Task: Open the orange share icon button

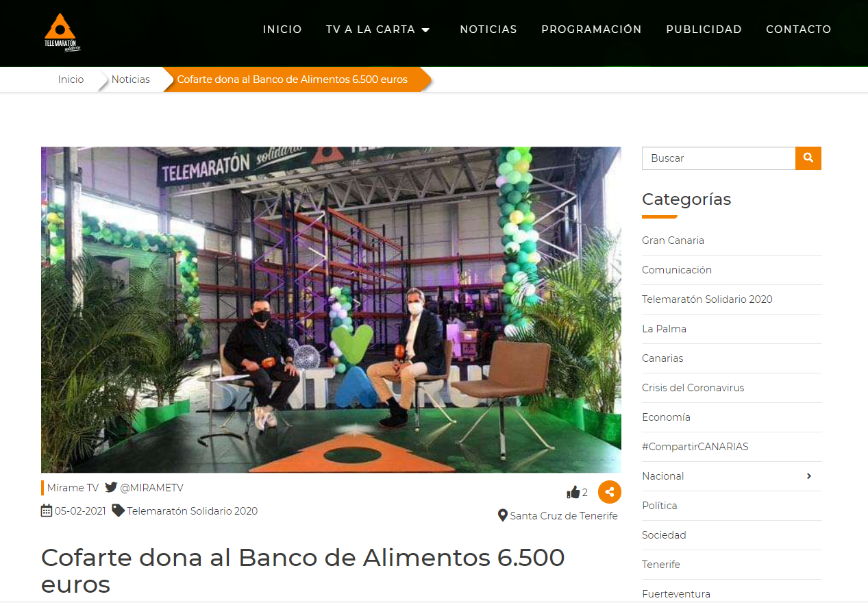Action: (x=610, y=492)
